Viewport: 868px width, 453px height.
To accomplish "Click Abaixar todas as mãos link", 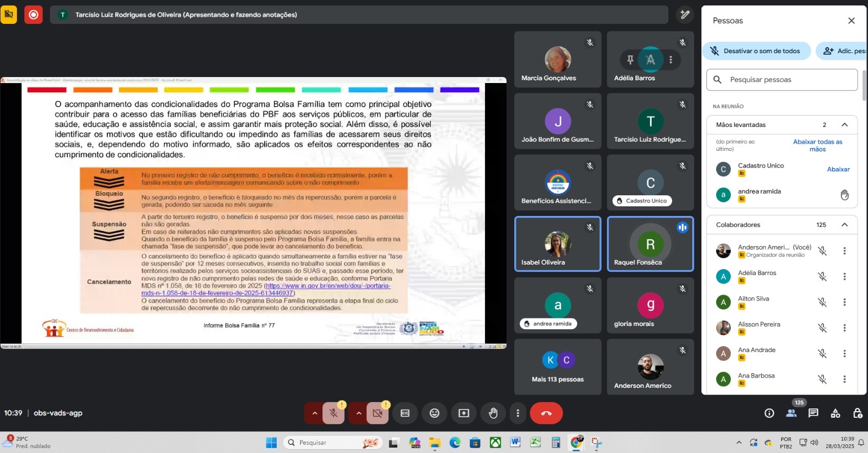I will (x=818, y=145).
